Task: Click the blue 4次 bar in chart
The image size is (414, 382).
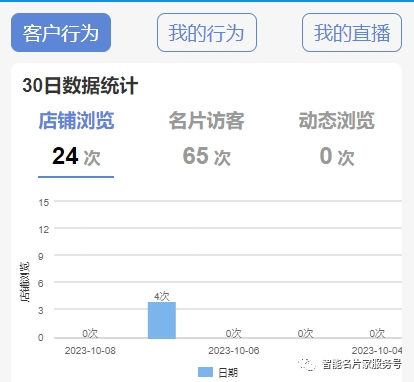Action: pyautogui.click(x=162, y=320)
